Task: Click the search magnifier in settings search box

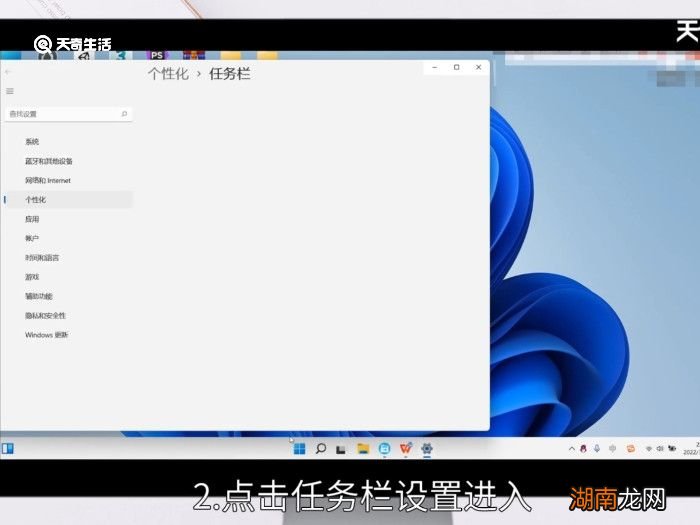Action: (x=124, y=114)
